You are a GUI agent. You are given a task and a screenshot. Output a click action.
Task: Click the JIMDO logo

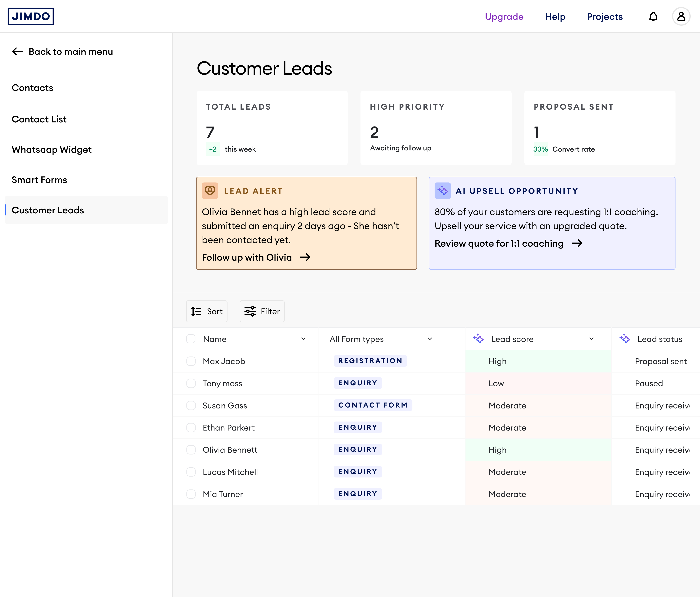(x=31, y=16)
